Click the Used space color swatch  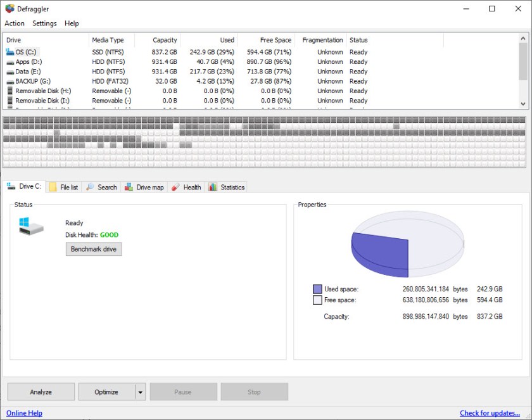317,289
